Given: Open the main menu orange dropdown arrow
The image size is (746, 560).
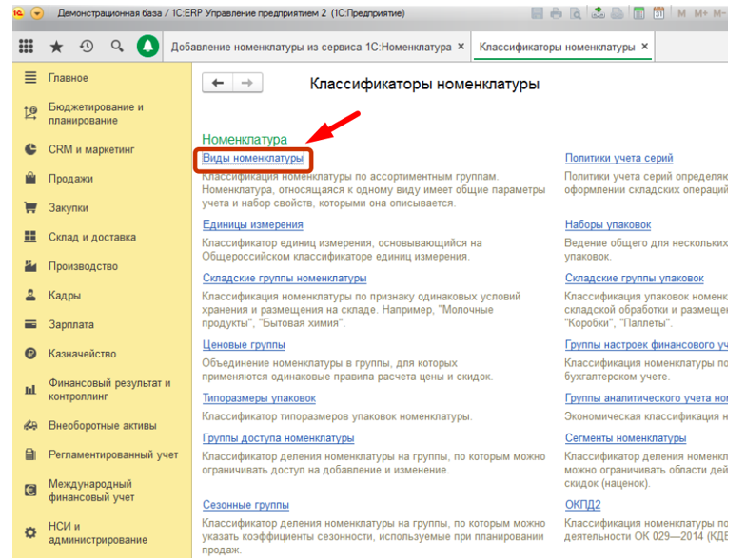Looking at the screenshot, I should pyautogui.click(x=36, y=13).
